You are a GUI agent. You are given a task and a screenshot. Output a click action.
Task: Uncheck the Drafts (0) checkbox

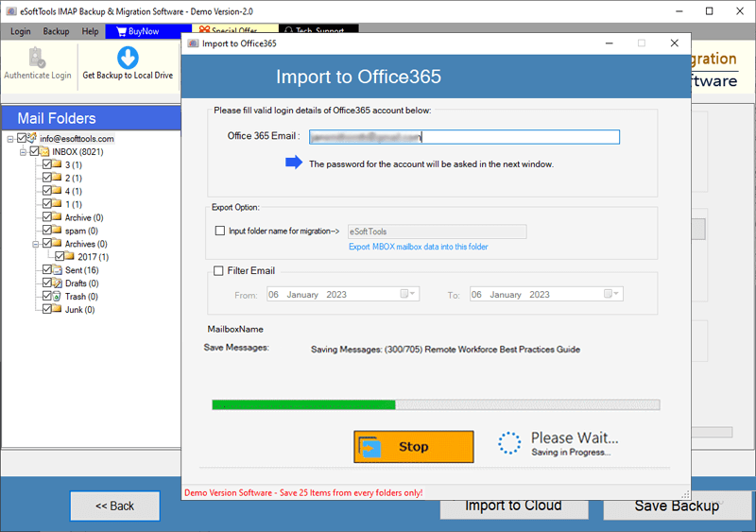point(46,283)
